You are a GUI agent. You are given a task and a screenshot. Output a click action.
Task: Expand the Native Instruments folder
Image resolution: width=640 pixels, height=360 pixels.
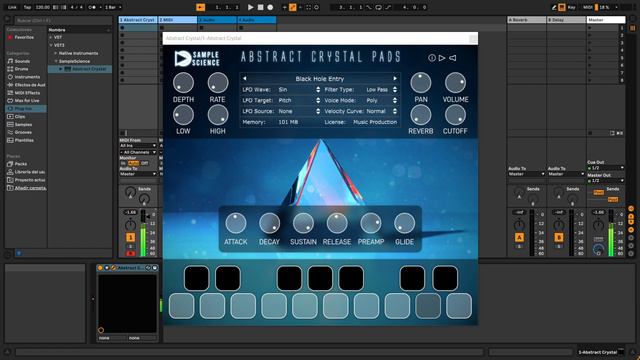[x=56, y=53]
